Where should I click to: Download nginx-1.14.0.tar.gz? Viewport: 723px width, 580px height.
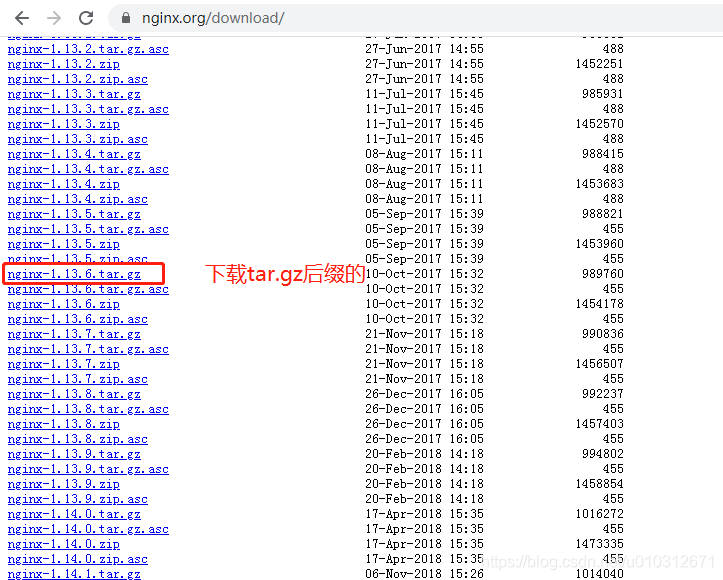[x=74, y=514]
